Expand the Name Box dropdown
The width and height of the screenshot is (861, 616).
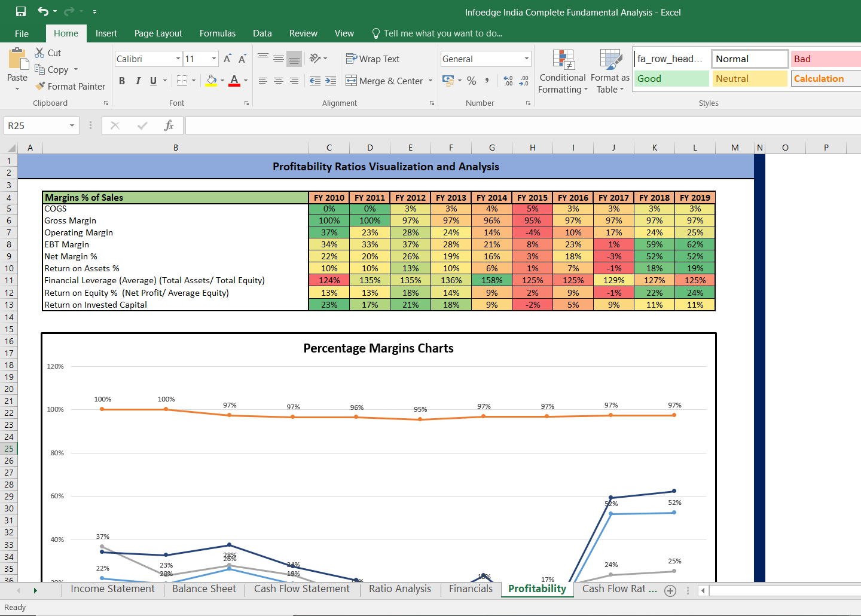[x=72, y=125]
